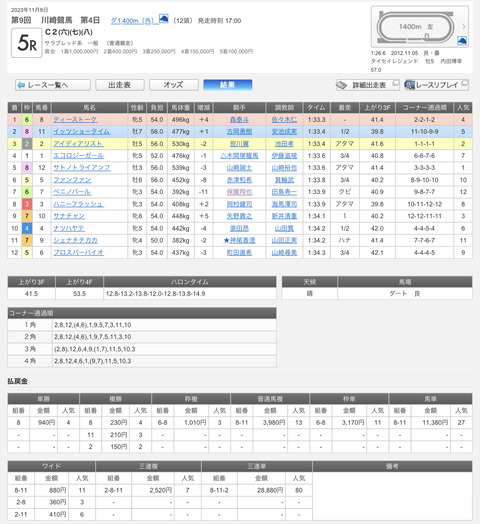
Task: Go back via レース一覧へ button
Action: tap(52, 85)
